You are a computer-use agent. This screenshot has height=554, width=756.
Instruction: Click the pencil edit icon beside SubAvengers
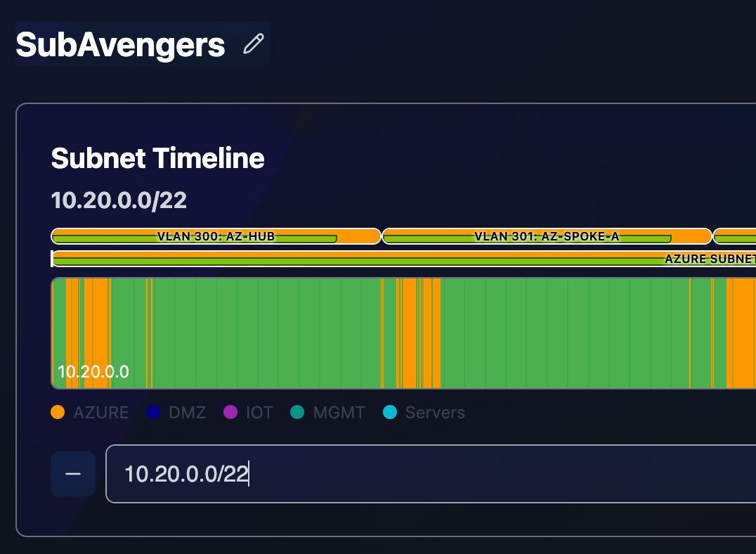(253, 44)
